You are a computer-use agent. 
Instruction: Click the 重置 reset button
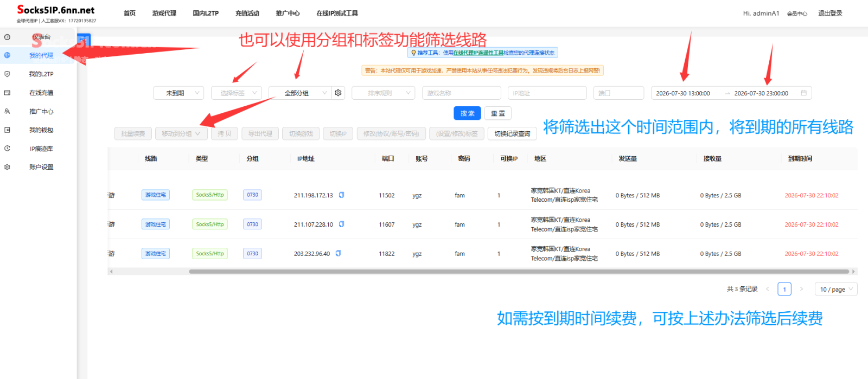(498, 113)
